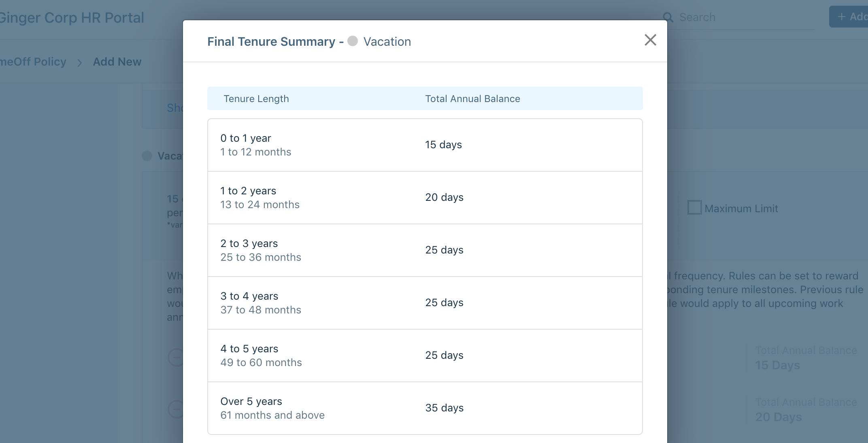Click the Ginger Corp HR Portal title
The width and height of the screenshot is (868, 443).
tap(72, 18)
